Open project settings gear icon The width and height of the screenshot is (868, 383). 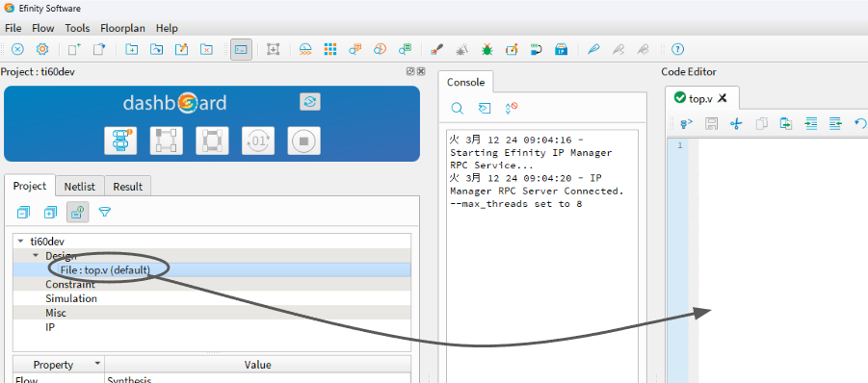coord(42,49)
